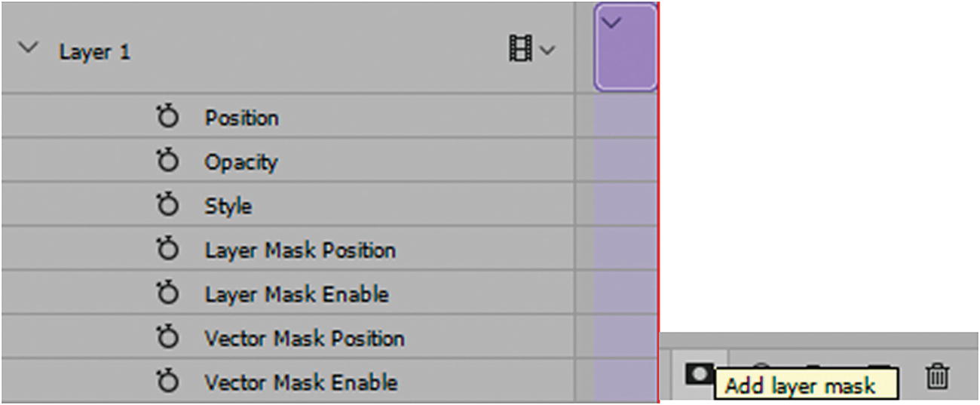Click the Opacity stopwatch icon

[x=167, y=161]
